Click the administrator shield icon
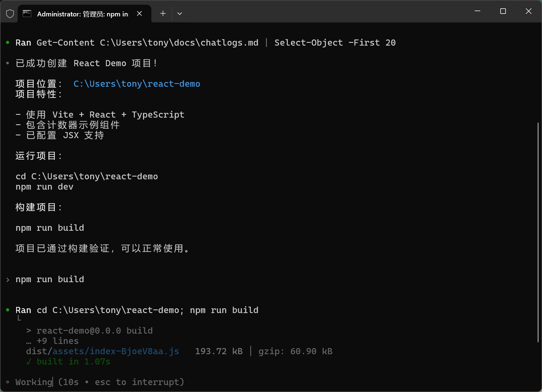Screen dimensions: 542x392 pos(10,14)
